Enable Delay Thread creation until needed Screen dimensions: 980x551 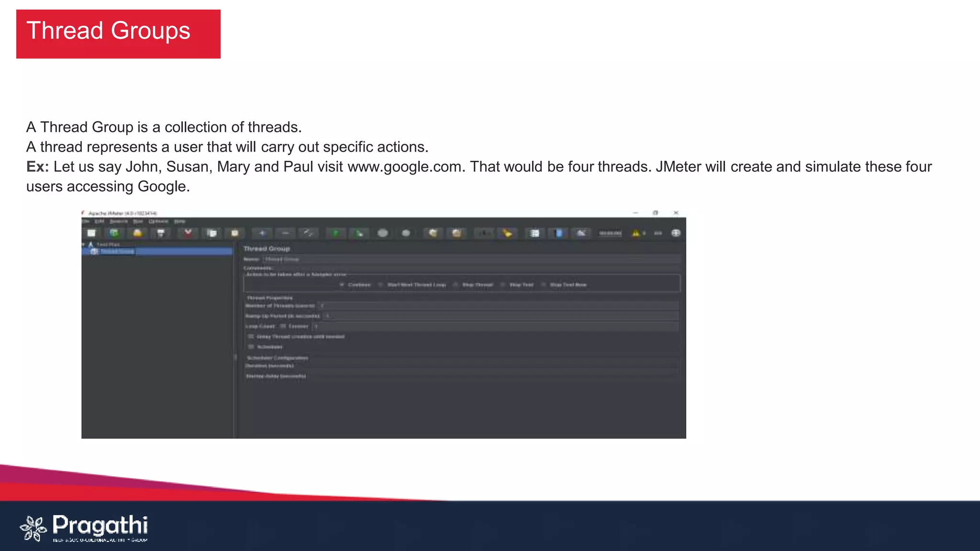(x=251, y=337)
